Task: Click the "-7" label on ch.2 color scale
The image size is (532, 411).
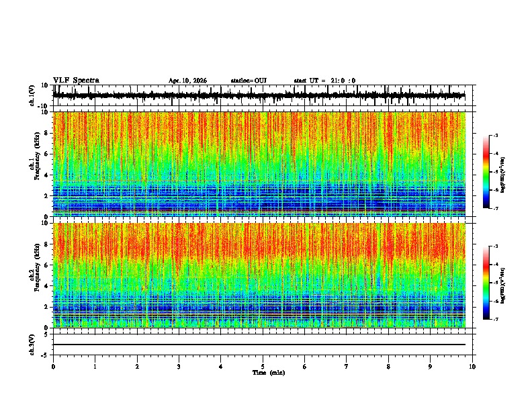Action: click(496, 319)
